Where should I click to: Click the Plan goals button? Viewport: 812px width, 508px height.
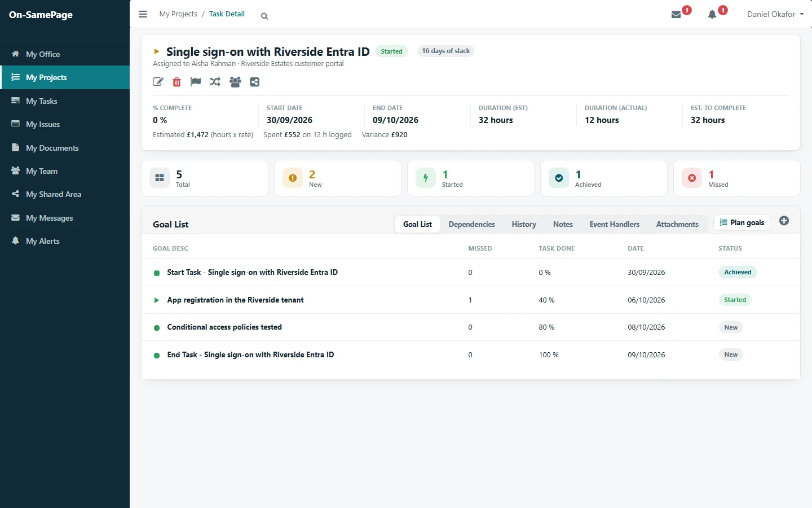coord(742,222)
